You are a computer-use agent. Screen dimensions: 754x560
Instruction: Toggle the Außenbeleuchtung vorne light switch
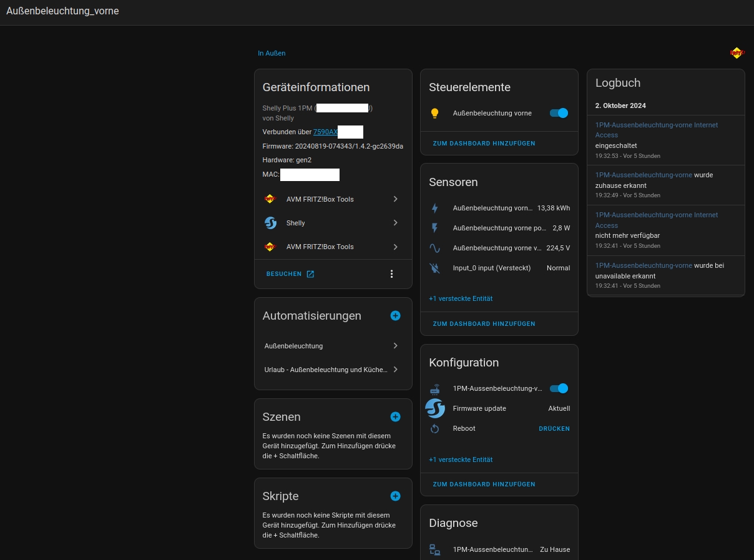(x=559, y=113)
